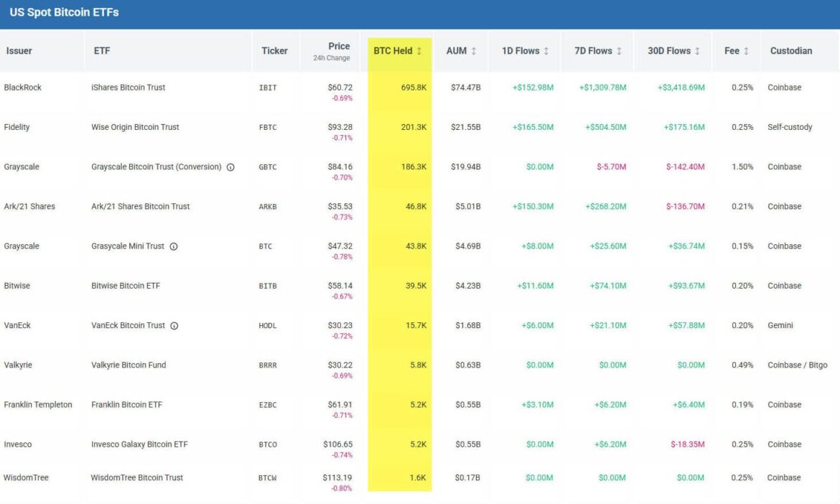Select the $60.72 IBIT price
Image resolution: width=840 pixels, height=504 pixels.
click(340, 88)
